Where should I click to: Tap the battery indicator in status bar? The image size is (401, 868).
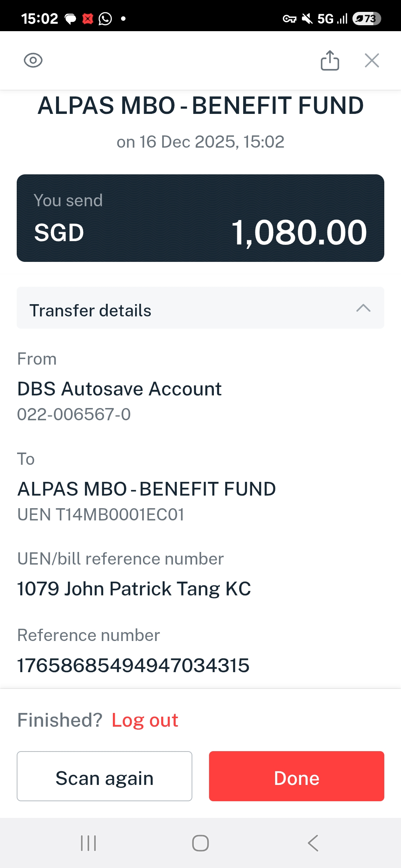(x=366, y=19)
